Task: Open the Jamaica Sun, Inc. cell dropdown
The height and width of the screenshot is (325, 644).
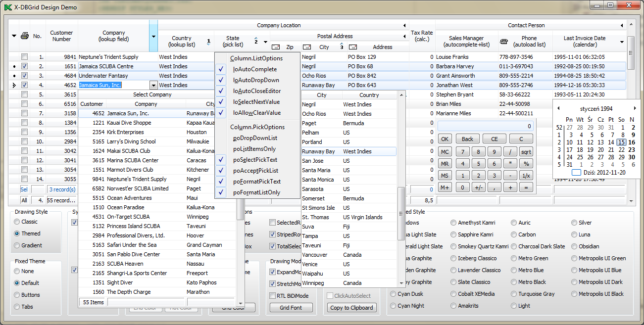Action: (153, 86)
